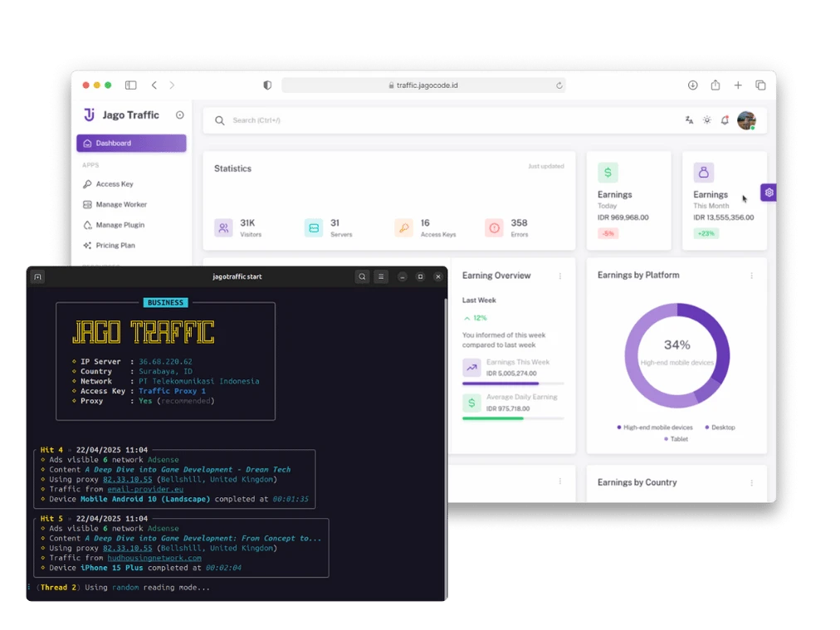Open the terminal hamburger menu
The width and height of the screenshot is (840, 630).
[381, 276]
